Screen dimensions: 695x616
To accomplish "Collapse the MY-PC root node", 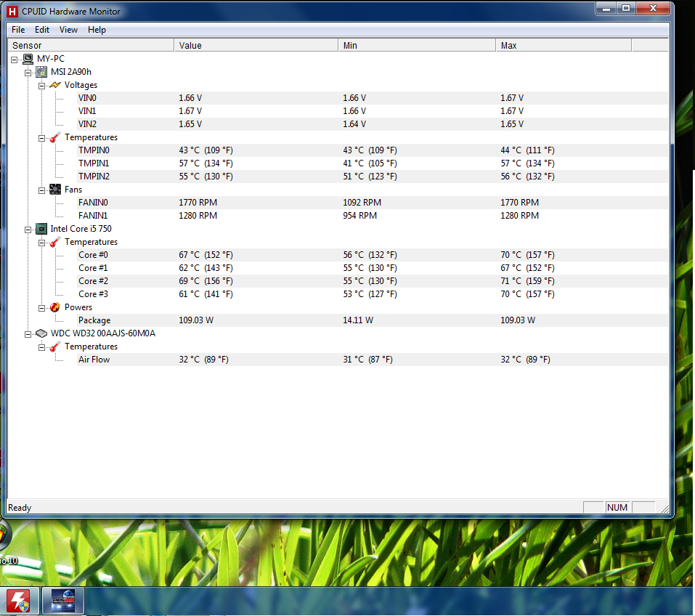I will (x=15, y=60).
